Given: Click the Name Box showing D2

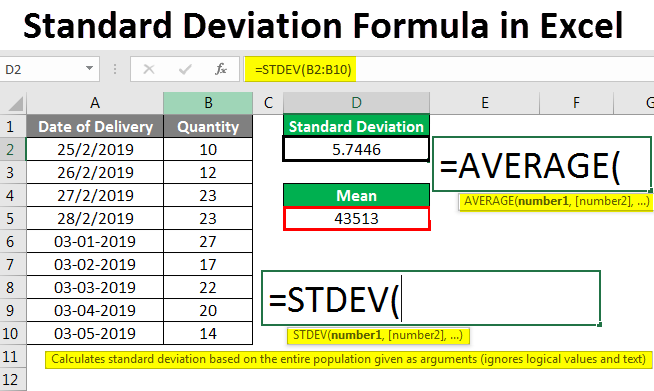Looking at the screenshot, I should (49, 69).
